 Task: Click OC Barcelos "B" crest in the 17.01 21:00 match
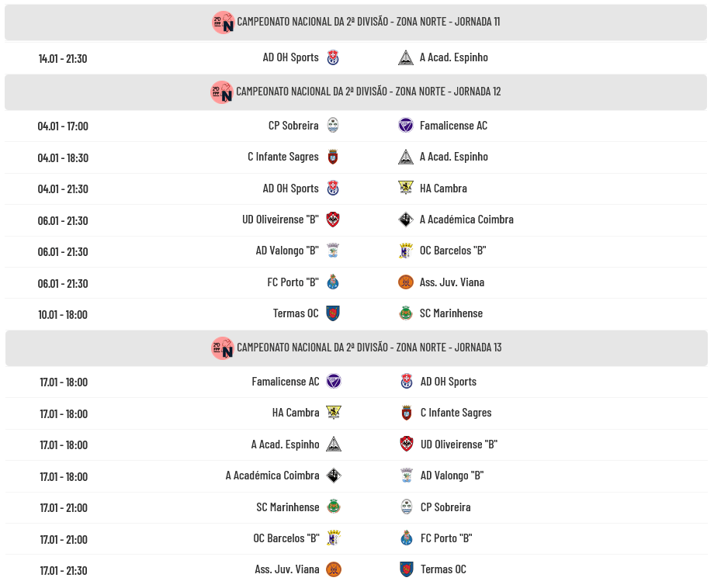tap(334, 538)
